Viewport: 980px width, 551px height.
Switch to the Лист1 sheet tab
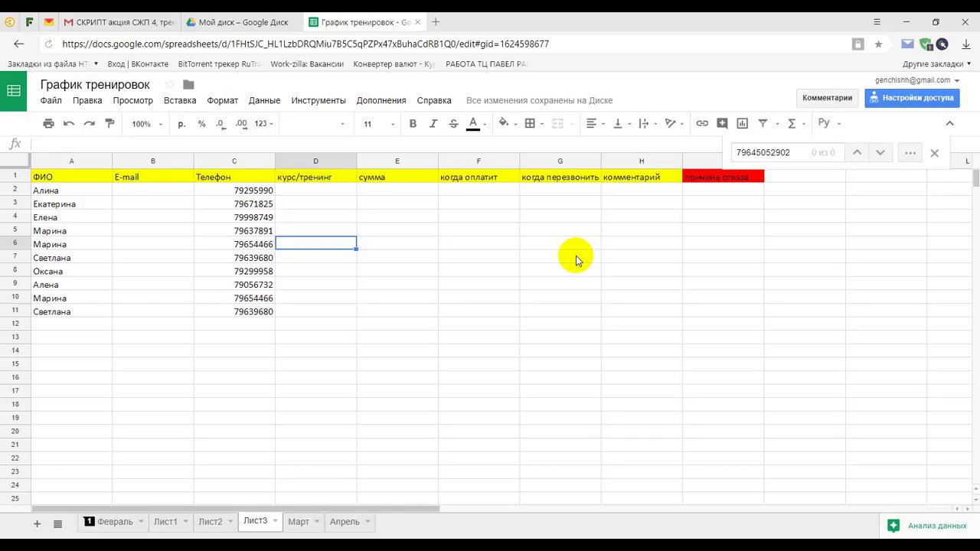coord(165,522)
